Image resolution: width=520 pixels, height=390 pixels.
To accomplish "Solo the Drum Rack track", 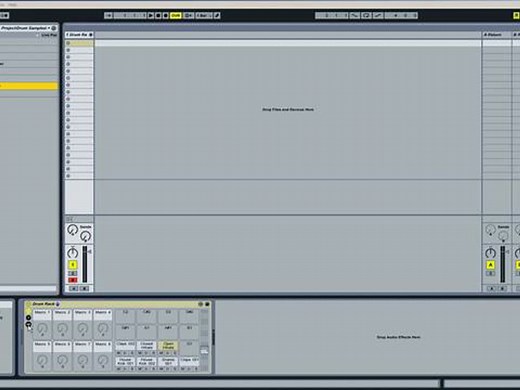I will click(73, 273).
